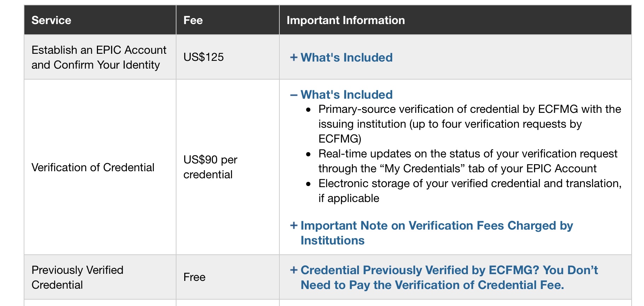This screenshot has height=306, width=644.
Task: Collapse What's Included under Verification of Credential
Action: pos(346,94)
